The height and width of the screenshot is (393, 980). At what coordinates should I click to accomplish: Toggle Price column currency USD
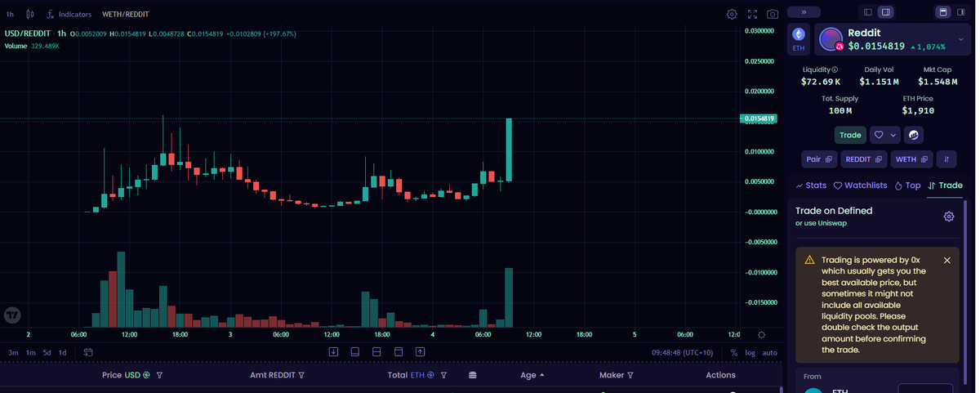coord(137,375)
